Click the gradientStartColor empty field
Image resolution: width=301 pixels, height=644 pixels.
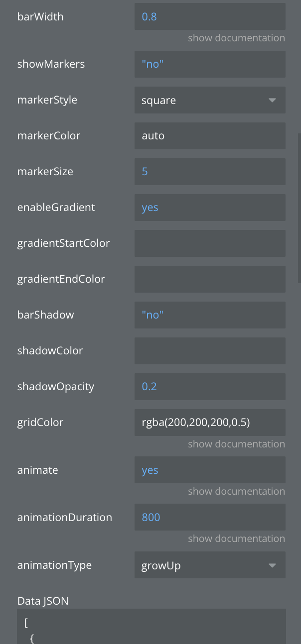point(209,243)
